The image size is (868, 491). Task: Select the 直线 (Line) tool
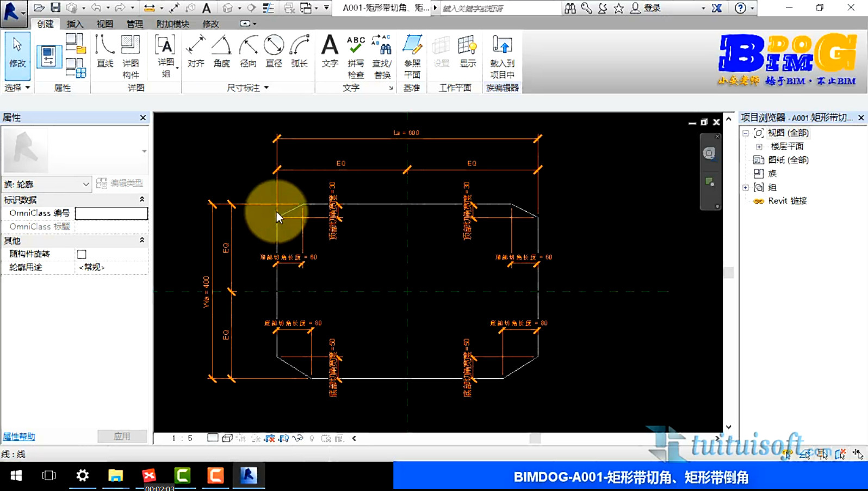tap(104, 52)
